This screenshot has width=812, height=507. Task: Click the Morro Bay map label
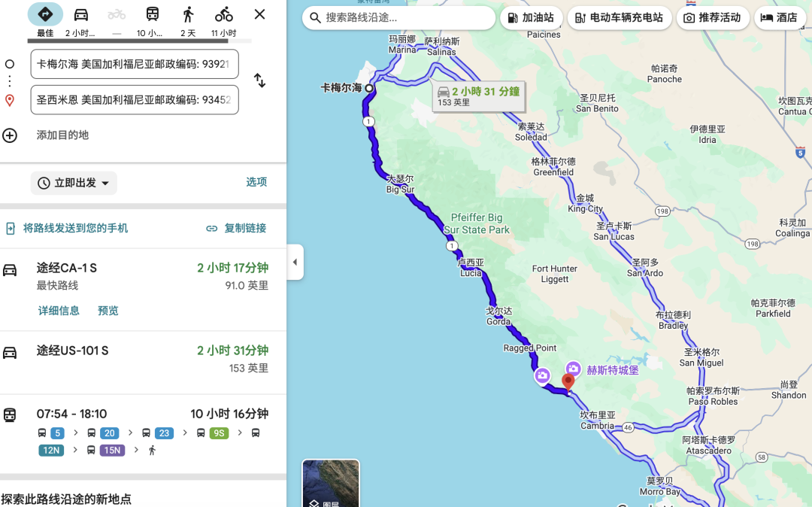tap(659, 486)
